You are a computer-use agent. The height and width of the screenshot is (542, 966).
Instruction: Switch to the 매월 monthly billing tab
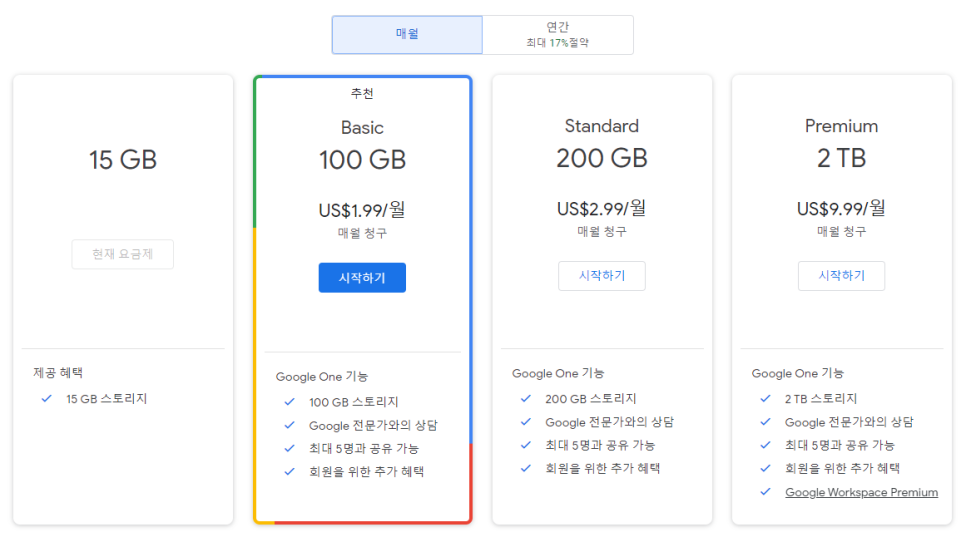coord(407,34)
